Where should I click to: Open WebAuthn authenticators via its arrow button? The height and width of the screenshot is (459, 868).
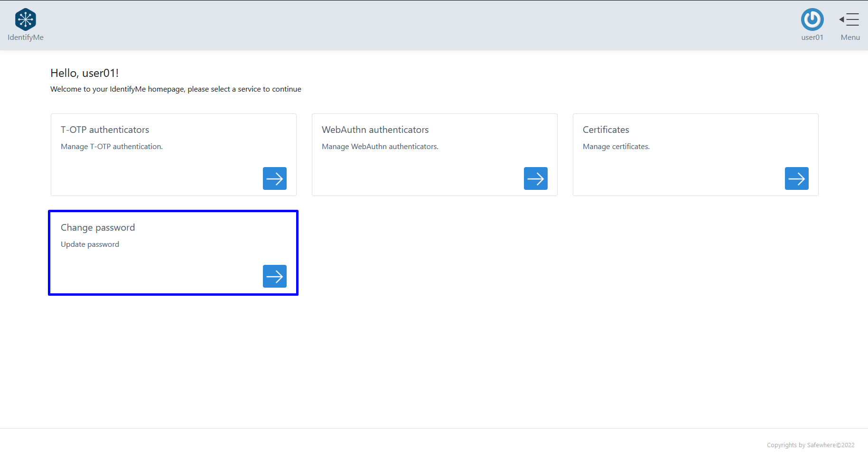(x=535, y=178)
